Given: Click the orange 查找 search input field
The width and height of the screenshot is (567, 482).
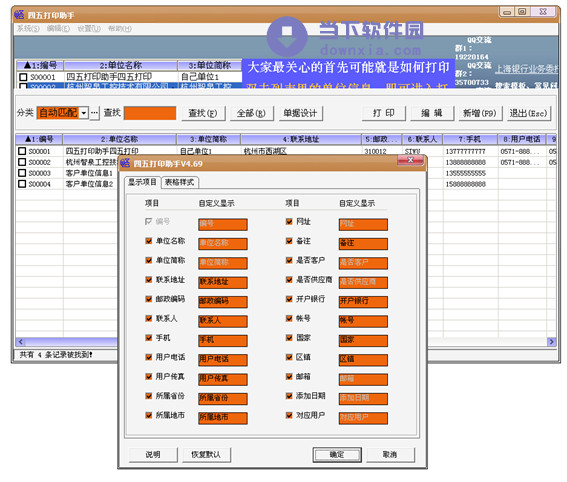Looking at the screenshot, I should 150,113.
